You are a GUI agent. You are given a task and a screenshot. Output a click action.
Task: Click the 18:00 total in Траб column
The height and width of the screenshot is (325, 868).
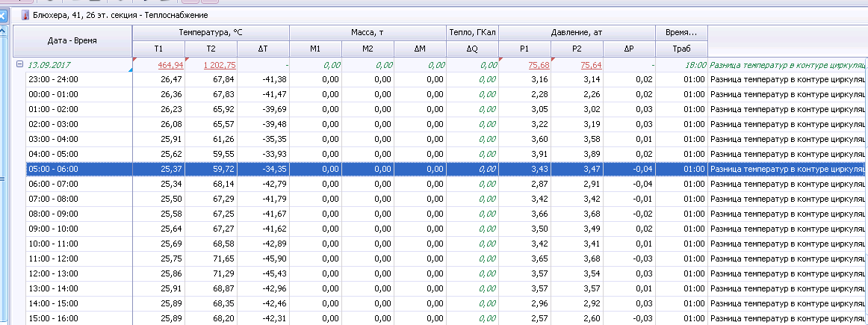696,65
